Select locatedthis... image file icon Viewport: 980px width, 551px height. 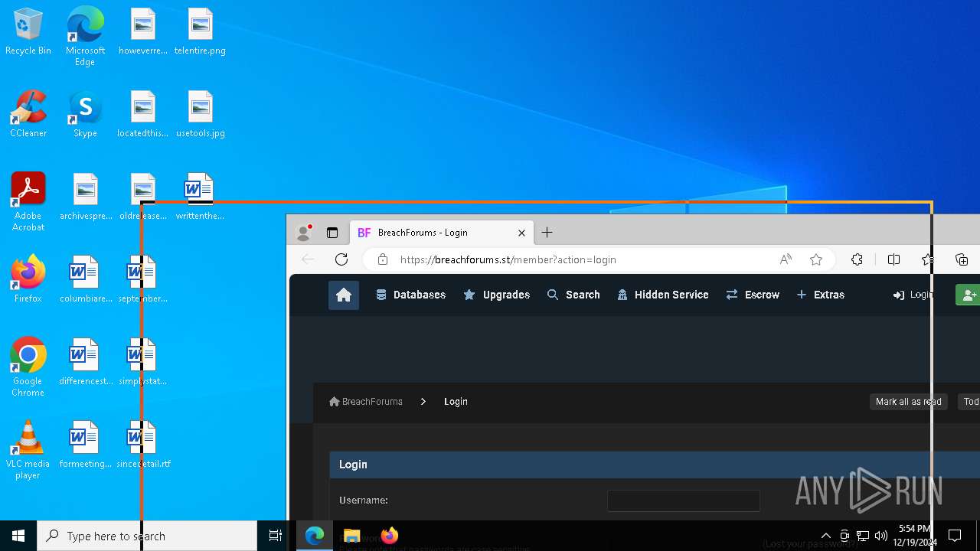tap(143, 114)
